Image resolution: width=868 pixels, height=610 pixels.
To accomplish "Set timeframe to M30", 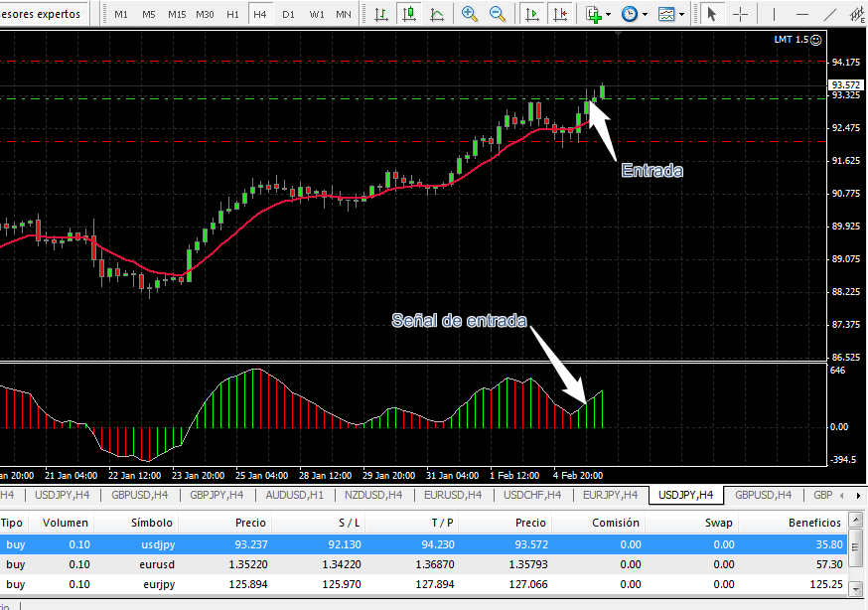I will 205,14.
